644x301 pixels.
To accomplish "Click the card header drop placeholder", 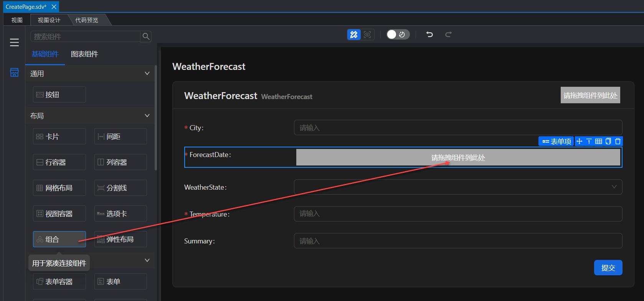I will pos(590,95).
